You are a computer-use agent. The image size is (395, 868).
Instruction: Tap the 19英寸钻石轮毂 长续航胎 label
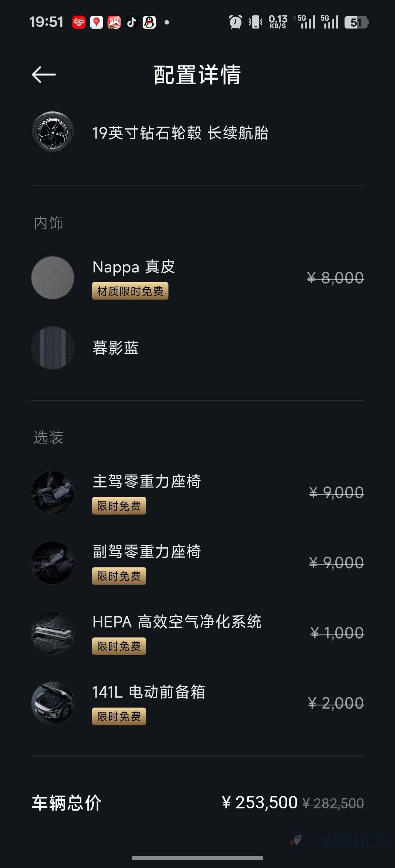180,133
